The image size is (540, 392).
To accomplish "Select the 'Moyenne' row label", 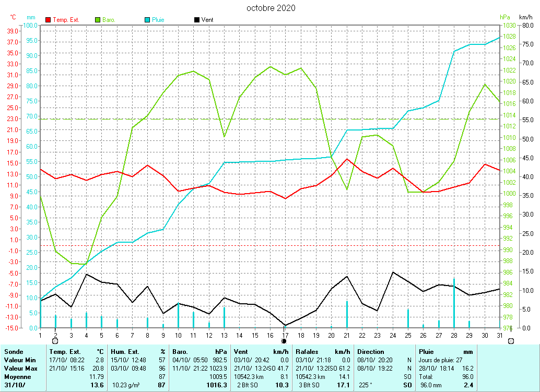I will pyautogui.click(x=18, y=376).
